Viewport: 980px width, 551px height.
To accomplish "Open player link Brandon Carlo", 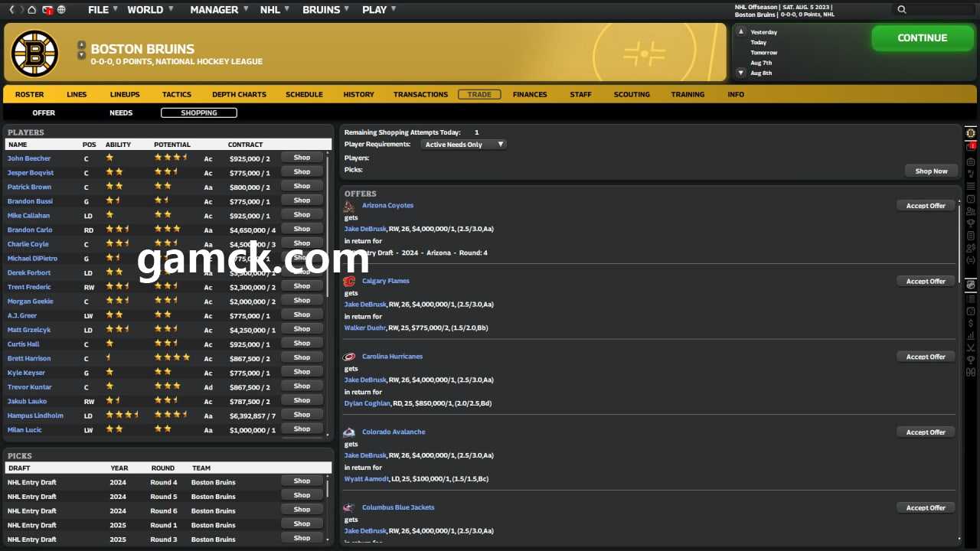I will coord(30,230).
